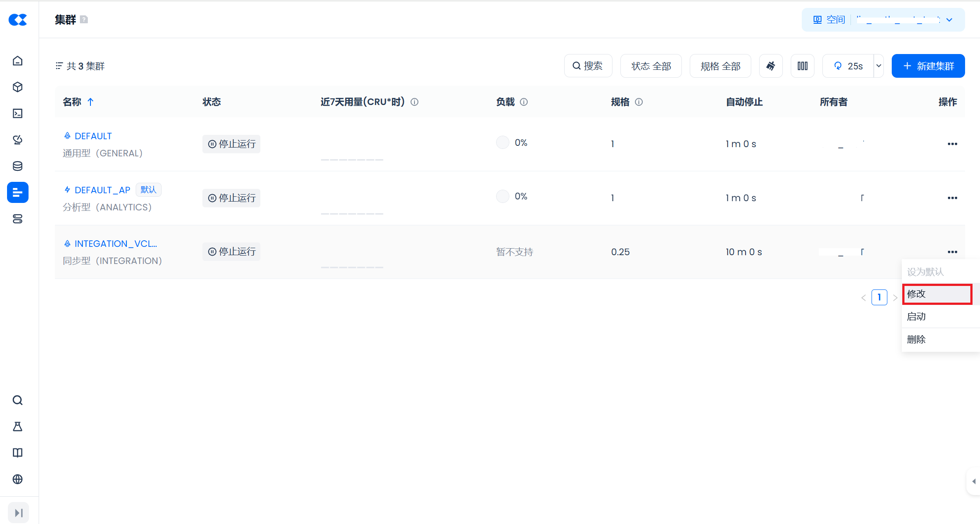Open the DEFAULT_AP cluster link
This screenshot has height=524, width=980.
pyautogui.click(x=102, y=190)
